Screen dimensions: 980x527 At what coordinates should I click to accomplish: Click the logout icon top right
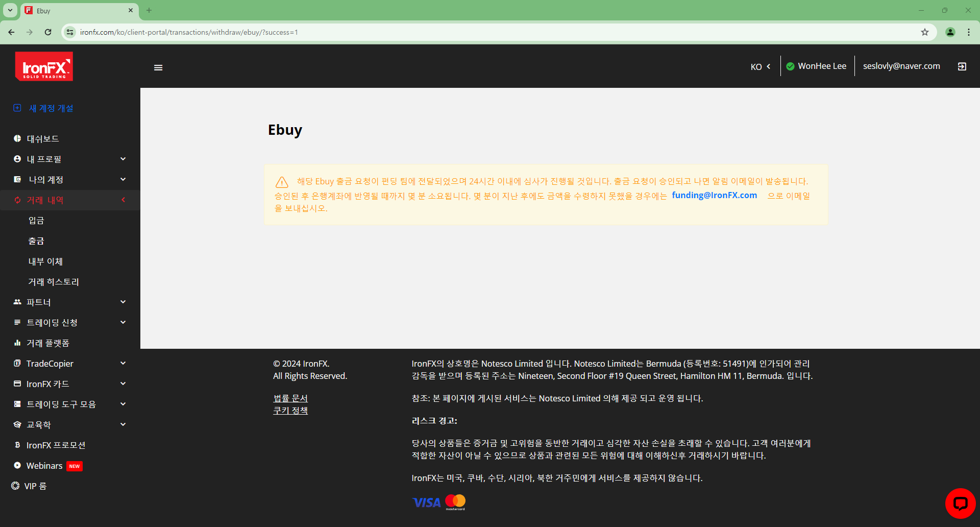tap(962, 66)
